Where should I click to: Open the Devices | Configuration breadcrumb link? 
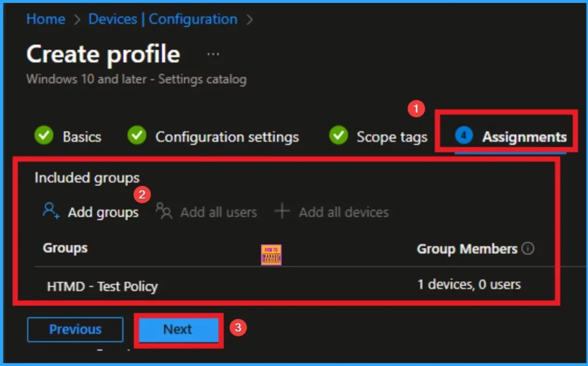tap(161, 19)
